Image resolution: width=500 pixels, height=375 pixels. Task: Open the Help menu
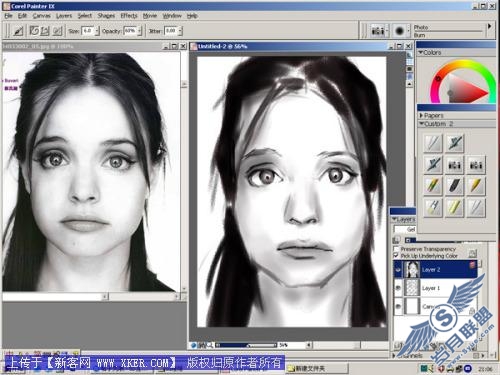click(x=192, y=16)
